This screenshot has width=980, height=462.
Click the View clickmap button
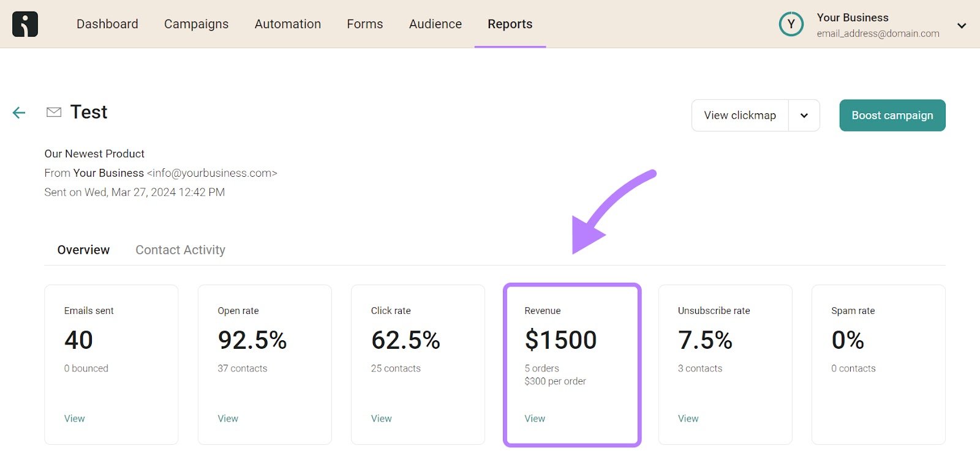[740, 116]
